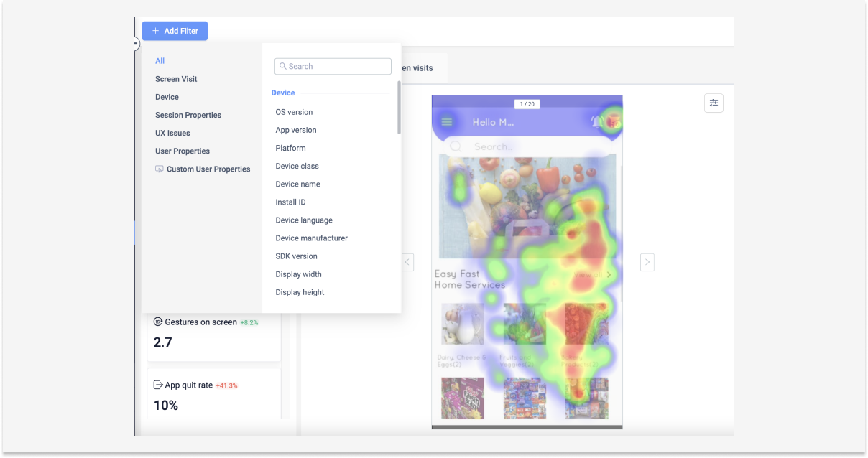
Task: Select Session Properties in the filter list
Action: [188, 115]
